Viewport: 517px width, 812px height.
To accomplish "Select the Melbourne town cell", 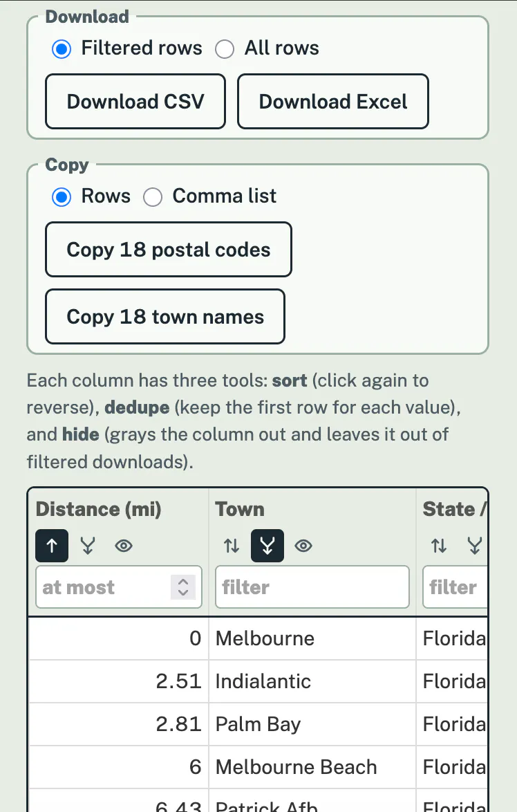I will [x=312, y=638].
